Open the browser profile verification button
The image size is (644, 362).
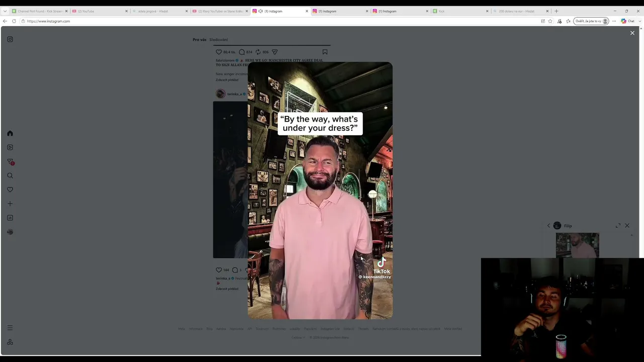(591, 21)
